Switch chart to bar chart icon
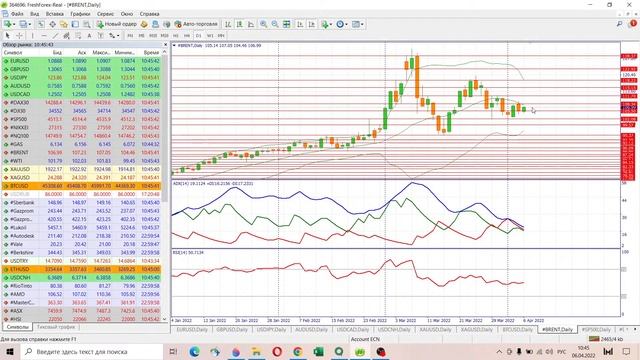The image size is (640, 360). (228, 24)
